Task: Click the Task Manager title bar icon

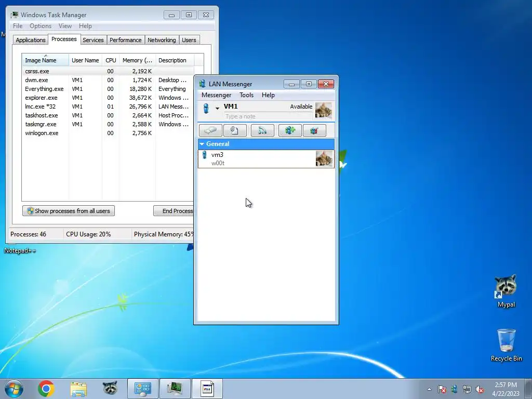Action: (14, 15)
